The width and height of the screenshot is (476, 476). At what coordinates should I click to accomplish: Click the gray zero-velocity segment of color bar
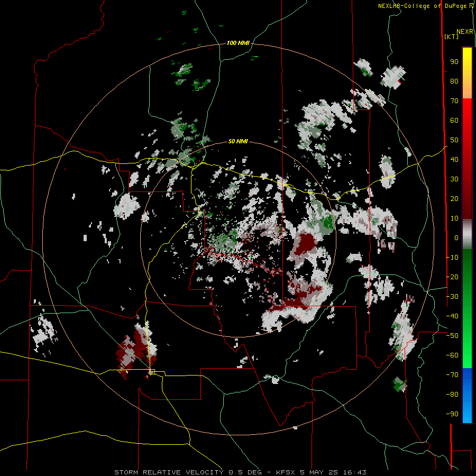coord(467,234)
